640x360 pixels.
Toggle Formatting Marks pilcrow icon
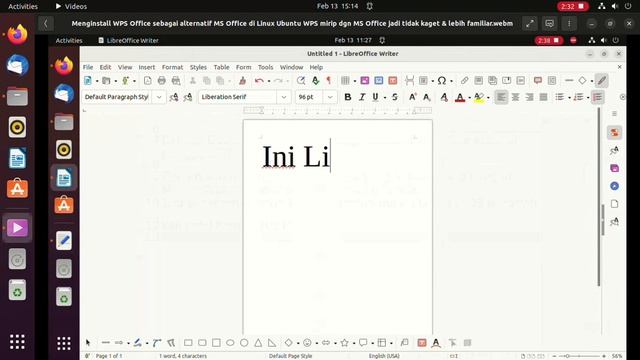pyautogui.click(x=329, y=80)
